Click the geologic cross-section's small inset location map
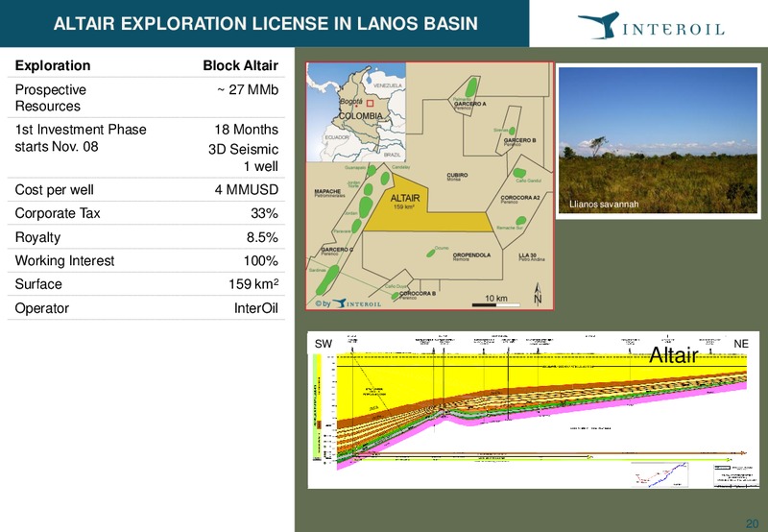The width and height of the screenshot is (768, 532). pyautogui.click(x=660, y=474)
